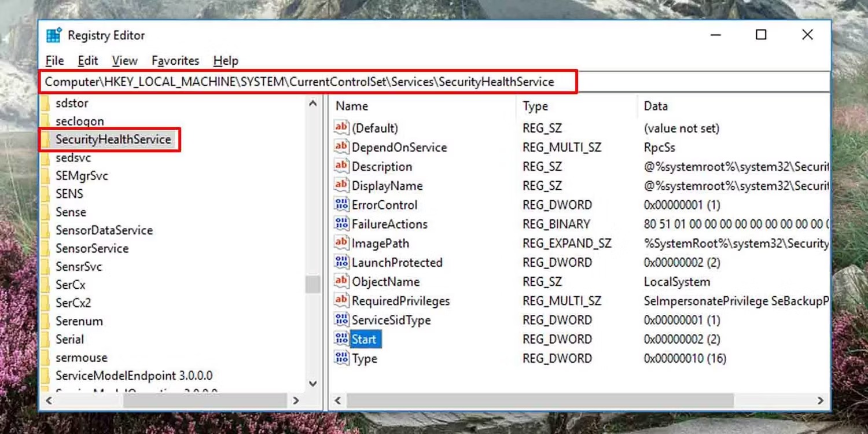The height and width of the screenshot is (434, 868).
Task: Click the string icon beside DisplayName
Action: (x=341, y=185)
